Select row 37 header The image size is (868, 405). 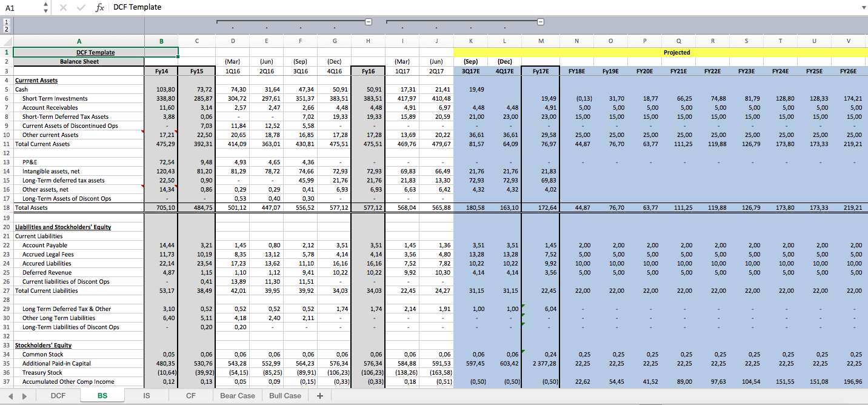click(6, 382)
